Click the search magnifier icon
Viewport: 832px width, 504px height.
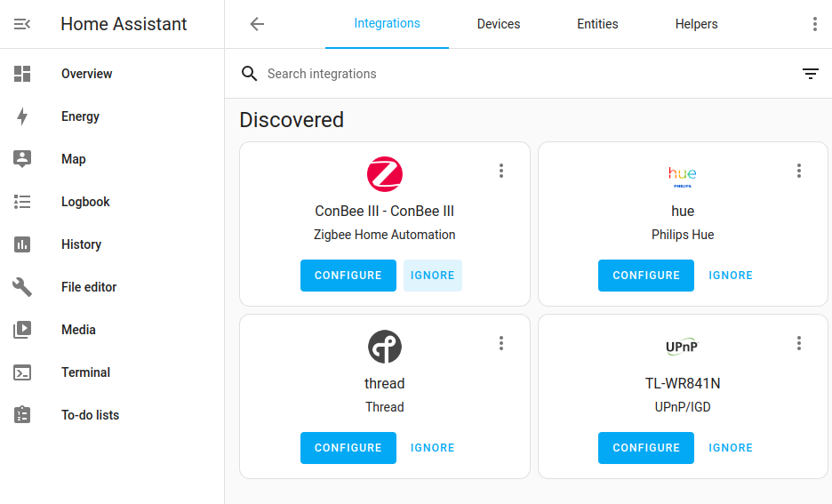[x=250, y=74]
